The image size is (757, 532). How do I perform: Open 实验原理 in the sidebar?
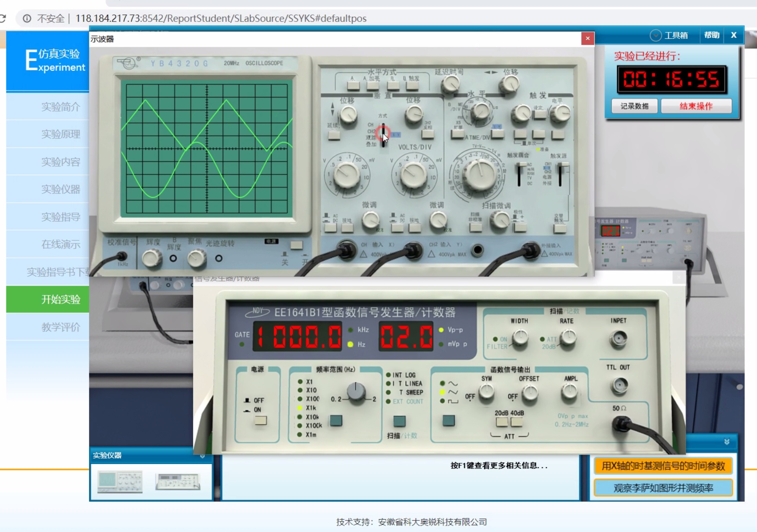tap(61, 134)
